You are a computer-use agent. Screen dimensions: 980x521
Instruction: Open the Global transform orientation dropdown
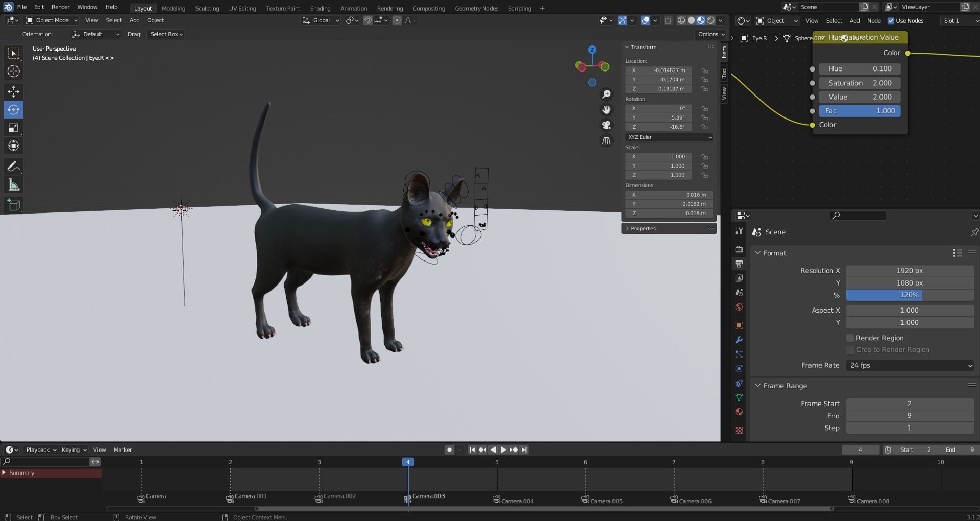pyautogui.click(x=321, y=20)
